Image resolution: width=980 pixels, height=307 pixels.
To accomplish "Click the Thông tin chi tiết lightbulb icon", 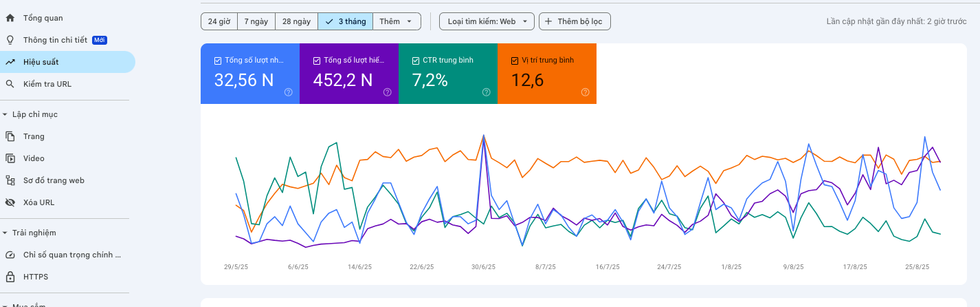I will pyautogui.click(x=10, y=40).
